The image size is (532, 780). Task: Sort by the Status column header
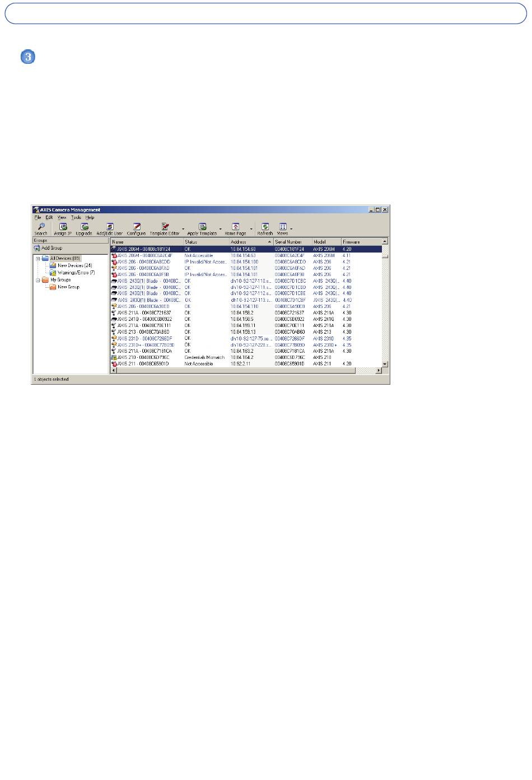tap(206, 242)
